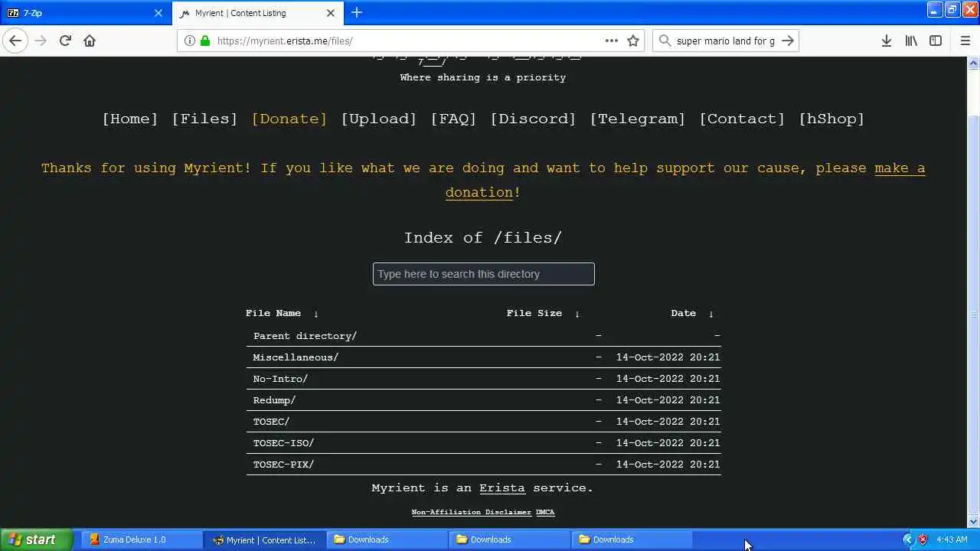Screen dimensions: 980x551
Task: Open the [Discord] navigation link
Action: (533, 119)
